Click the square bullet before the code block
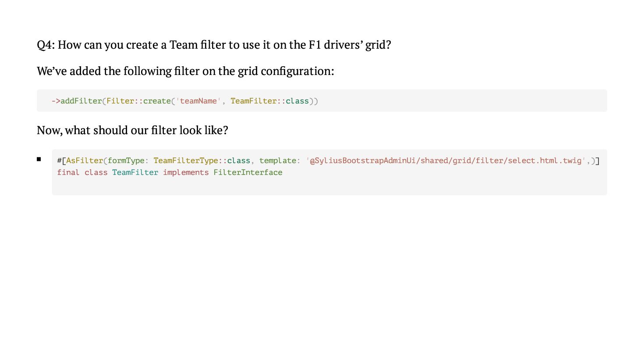The width and height of the screenshot is (644, 363). coord(39,160)
